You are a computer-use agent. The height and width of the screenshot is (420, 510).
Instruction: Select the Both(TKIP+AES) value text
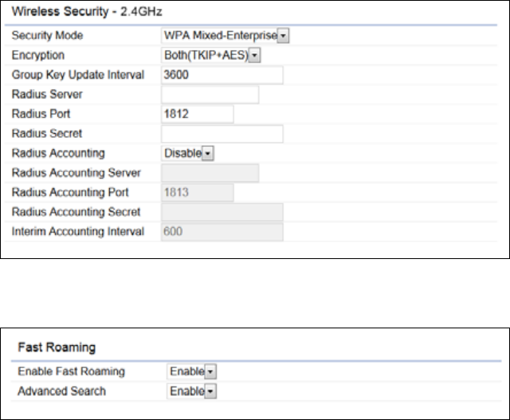[x=206, y=55]
